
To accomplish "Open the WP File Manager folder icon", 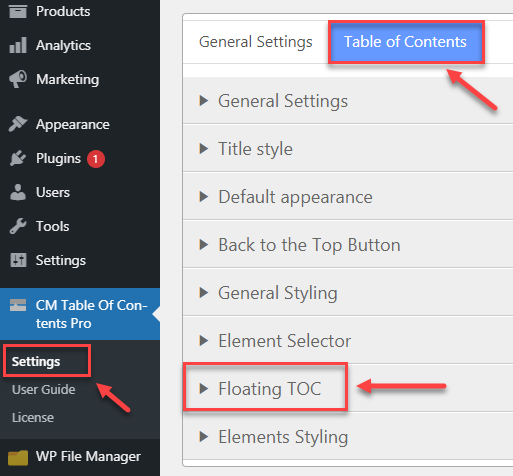I will pos(18,457).
